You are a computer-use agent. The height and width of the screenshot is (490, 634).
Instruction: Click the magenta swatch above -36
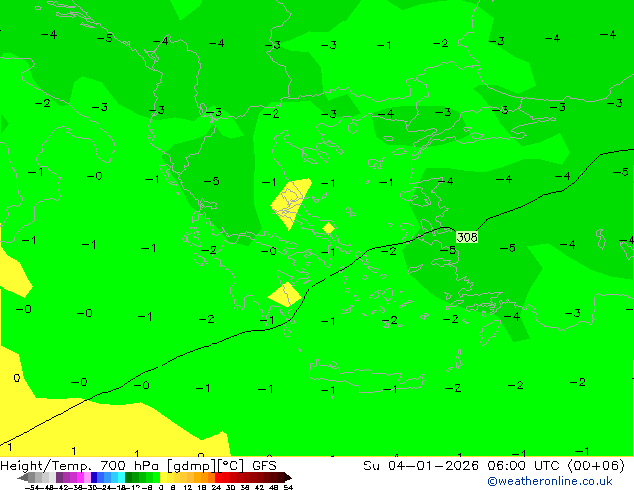click(x=80, y=477)
